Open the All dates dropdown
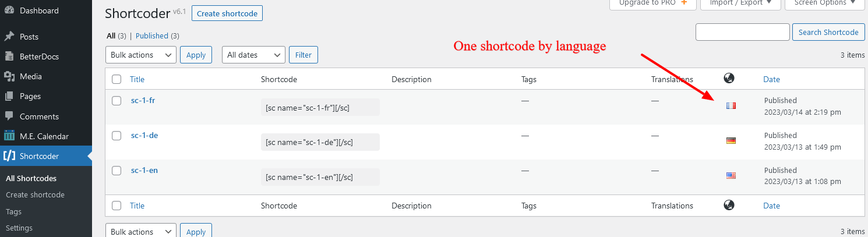Screen dimensions: 868x237 253,55
